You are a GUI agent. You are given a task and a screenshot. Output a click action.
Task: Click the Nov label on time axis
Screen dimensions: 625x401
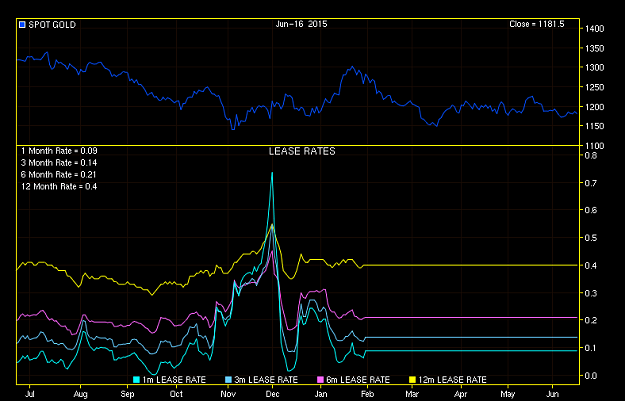(x=228, y=394)
